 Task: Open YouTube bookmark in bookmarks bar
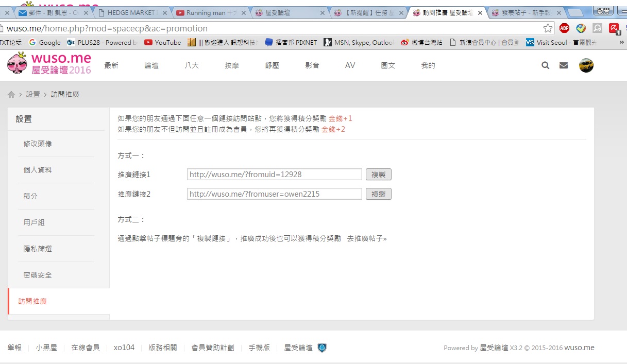pyautogui.click(x=163, y=43)
